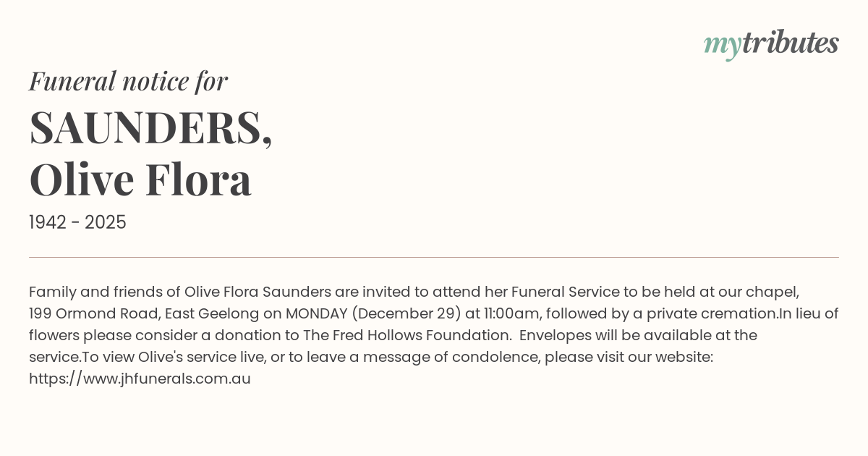Click the green "my" part of the logo

click(722, 45)
